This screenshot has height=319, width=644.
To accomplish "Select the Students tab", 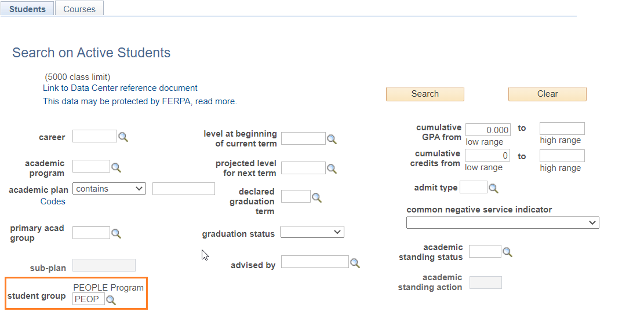I will click(27, 9).
